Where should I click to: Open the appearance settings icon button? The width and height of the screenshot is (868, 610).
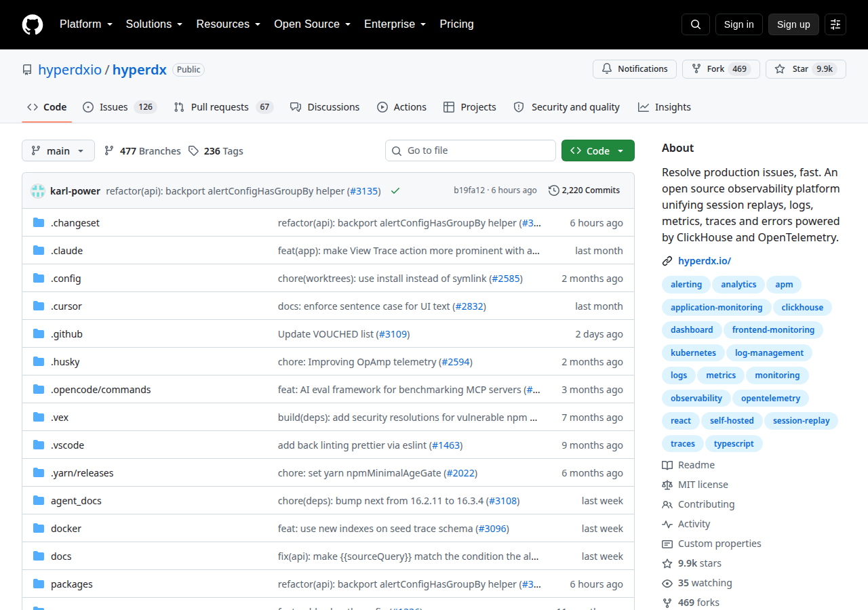pyautogui.click(x=835, y=24)
